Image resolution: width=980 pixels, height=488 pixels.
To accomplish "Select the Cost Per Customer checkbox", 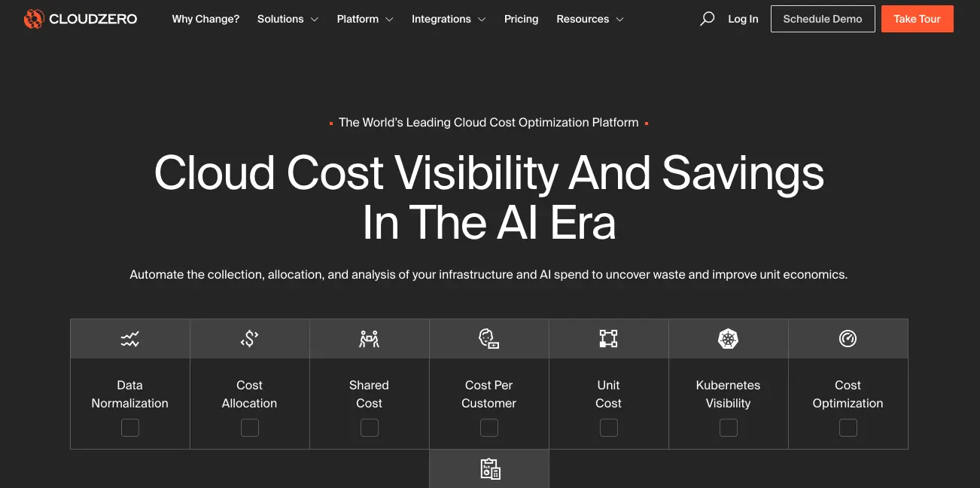I will [x=489, y=428].
